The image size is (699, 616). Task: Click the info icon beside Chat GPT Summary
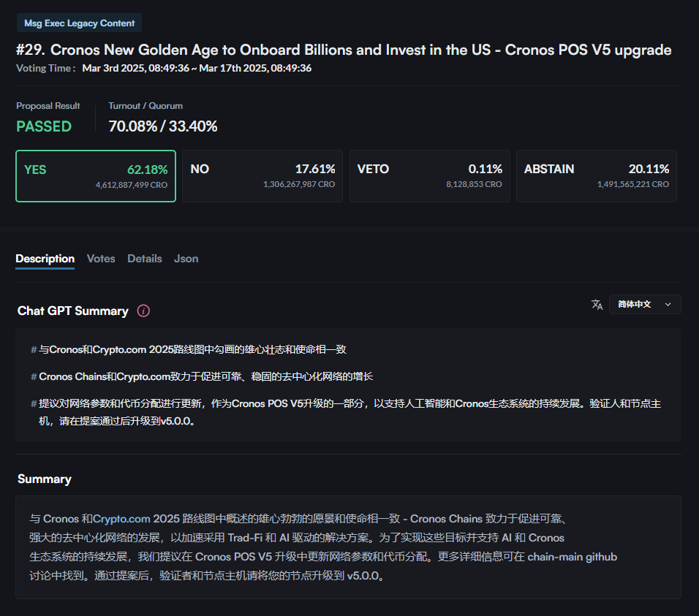(x=144, y=311)
